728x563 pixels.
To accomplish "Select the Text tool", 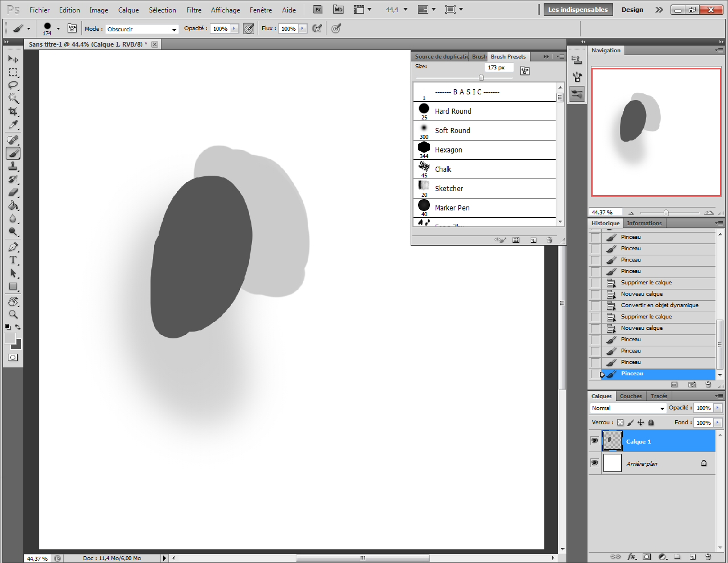I will pos(13,260).
